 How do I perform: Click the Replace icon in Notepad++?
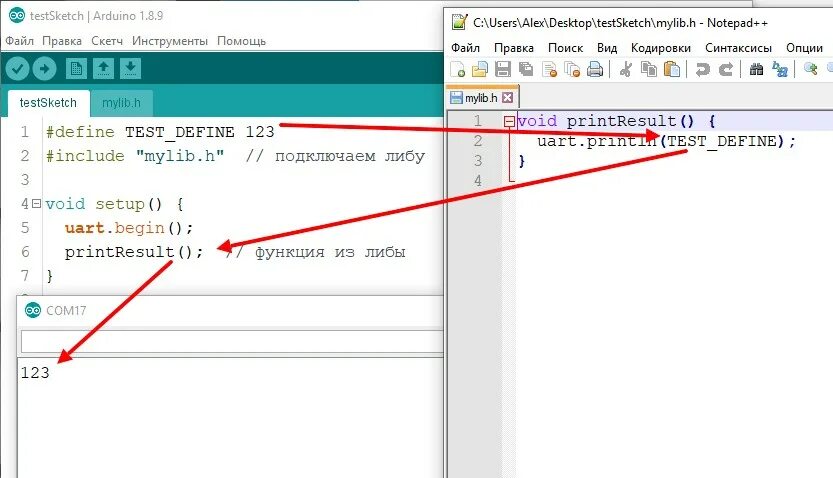pyautogui.click(x=780, y=69)
